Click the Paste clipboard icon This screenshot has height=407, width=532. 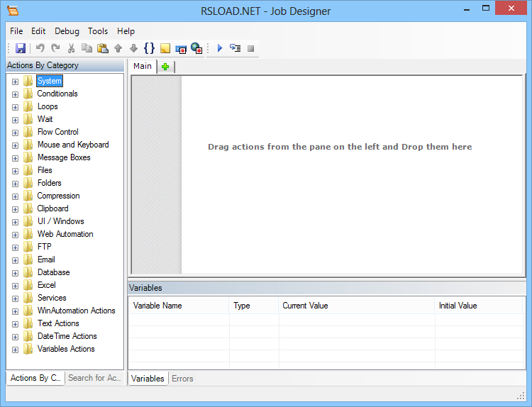102,48
